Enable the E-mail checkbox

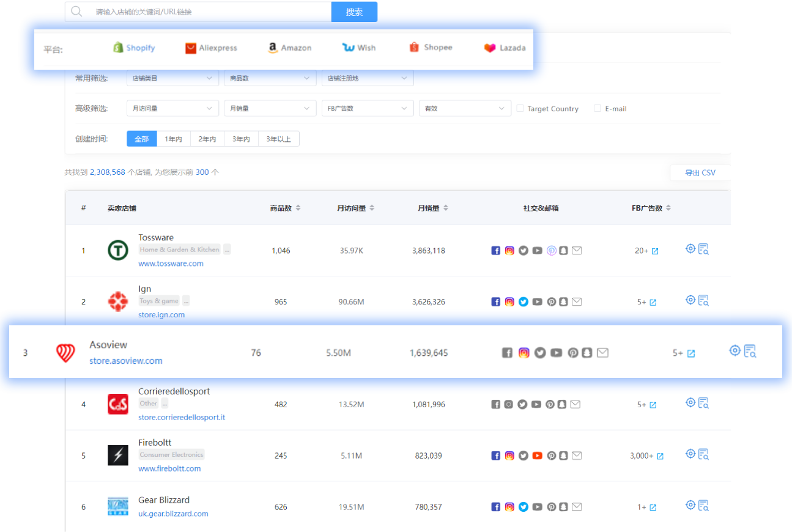click(598, 108)
